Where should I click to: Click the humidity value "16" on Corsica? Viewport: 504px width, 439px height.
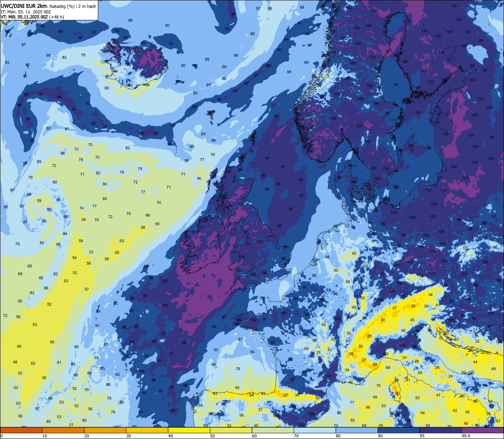tap(397, 394)
